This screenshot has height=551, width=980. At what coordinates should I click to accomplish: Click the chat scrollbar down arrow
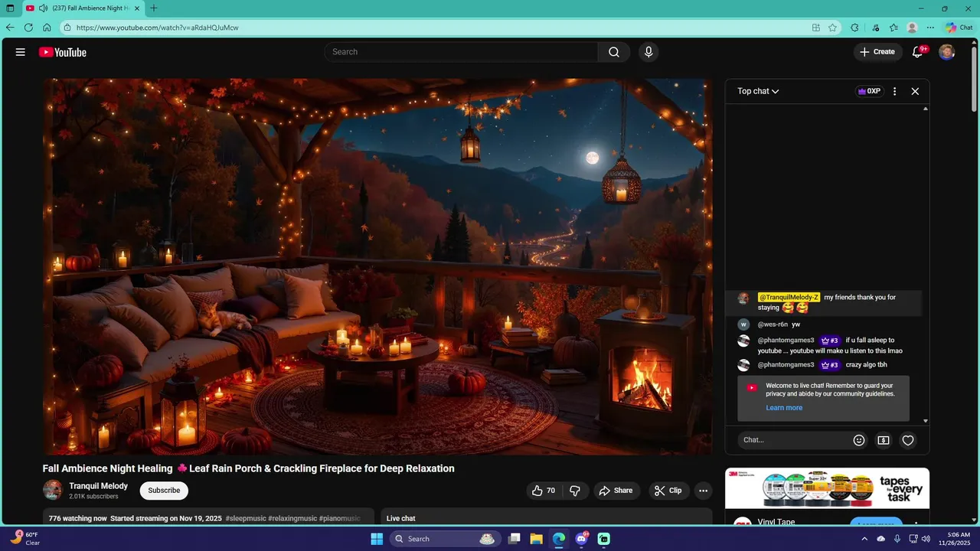(926, 421)
